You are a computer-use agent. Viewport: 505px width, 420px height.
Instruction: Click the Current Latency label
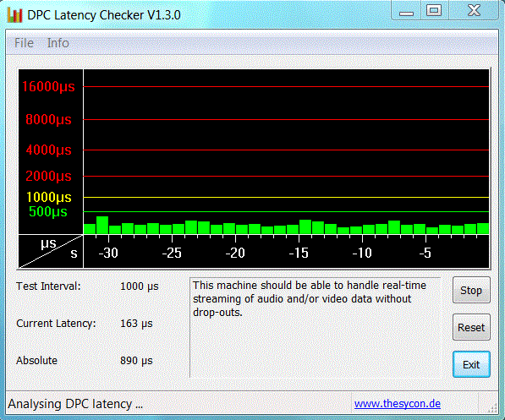click(x=56, y=323)
